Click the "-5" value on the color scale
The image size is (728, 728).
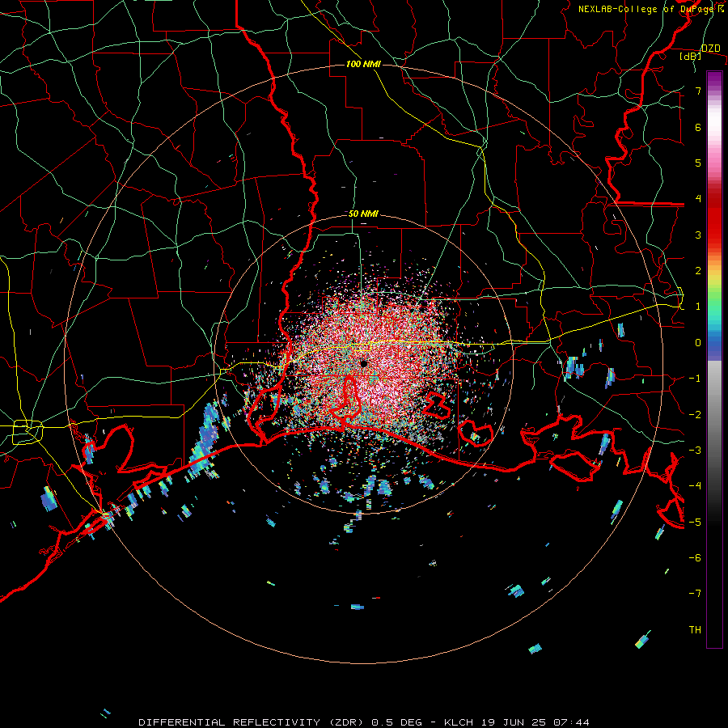(x=695, y=523)
